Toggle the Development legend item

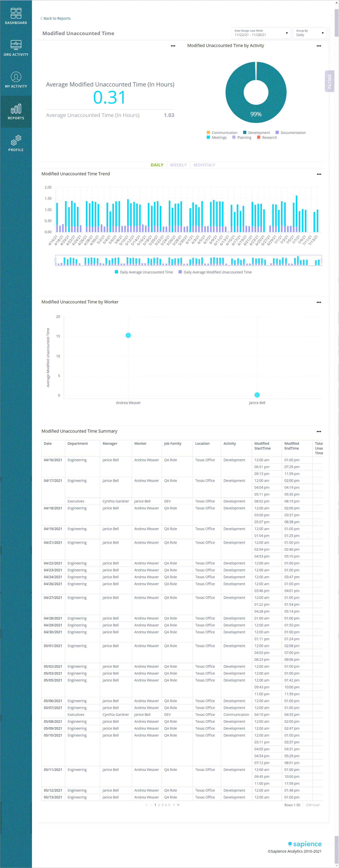256,133
